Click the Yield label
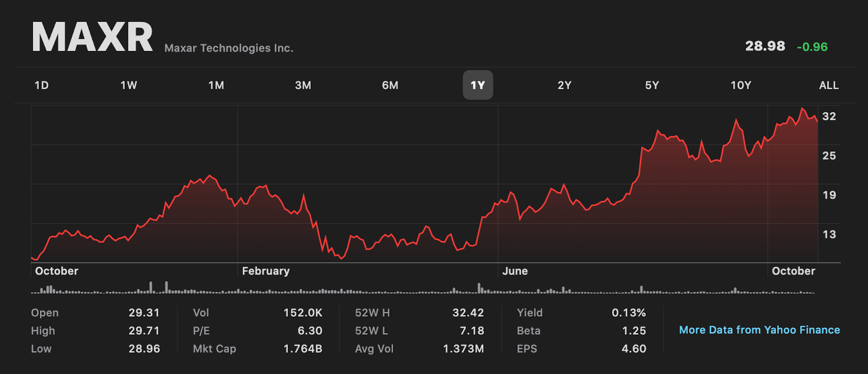Image resolution: width=868 pixels, height=374 pixels. point(530,313)
